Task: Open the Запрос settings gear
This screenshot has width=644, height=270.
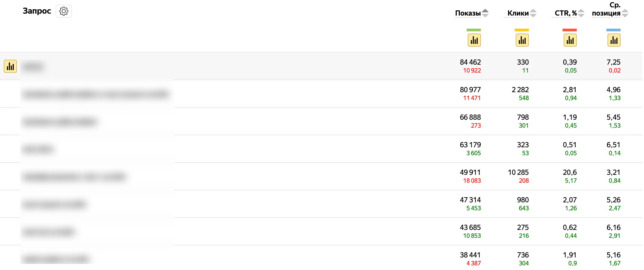Action: coord(64,11)
